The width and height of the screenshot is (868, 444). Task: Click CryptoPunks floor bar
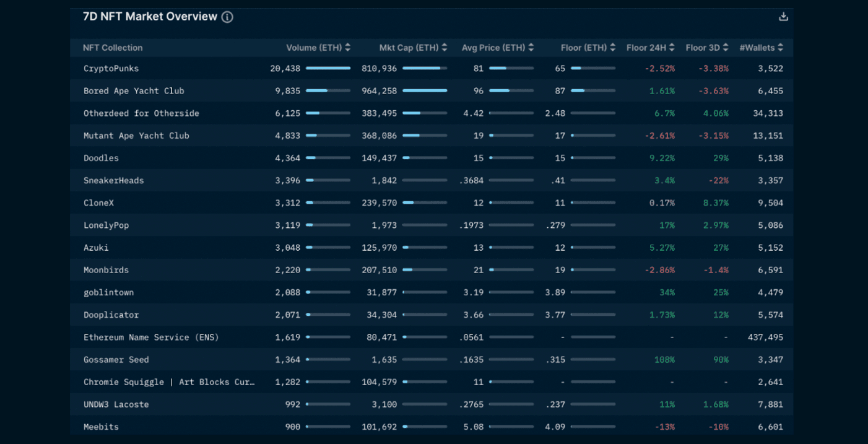(593, 69)
